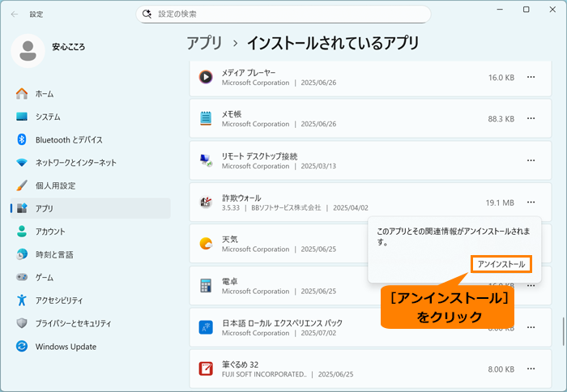Image resolution: width=567 pixels, height=392 pixels.
Task: Select the メモ帳 app name
Action: [232, 114]
